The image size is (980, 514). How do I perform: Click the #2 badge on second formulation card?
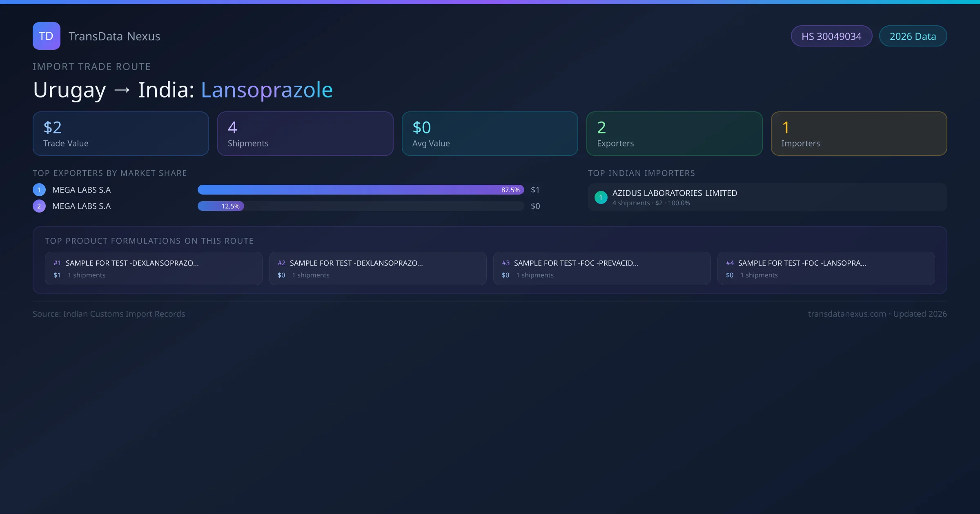pos(281,263)
